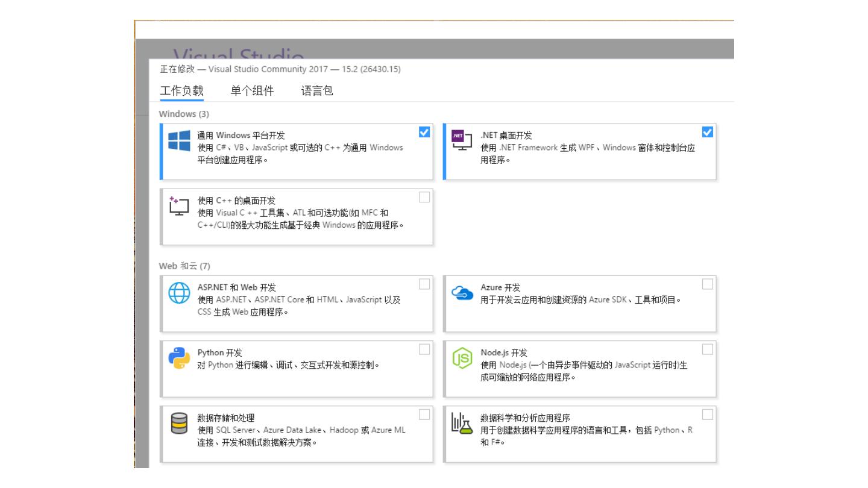Click the C++ desktop development monitor icon
This screenshot has width=868, height=488.
[x=179, y=205]
